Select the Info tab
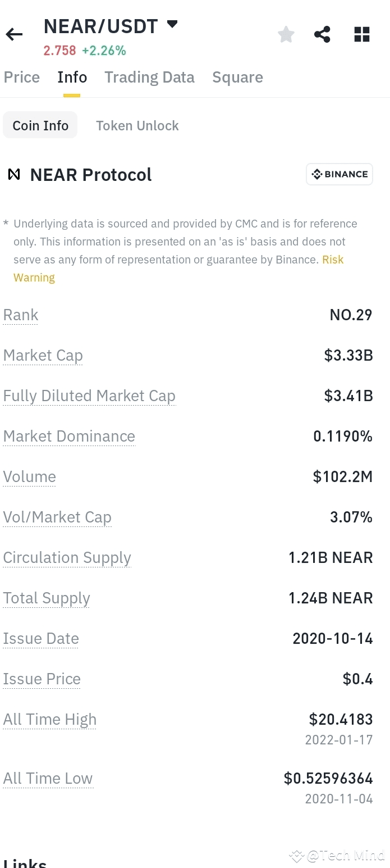 (72, 77)
